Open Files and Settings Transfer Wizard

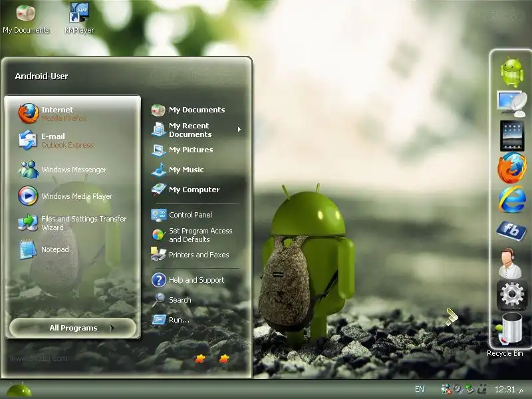[x=72, y=223]
